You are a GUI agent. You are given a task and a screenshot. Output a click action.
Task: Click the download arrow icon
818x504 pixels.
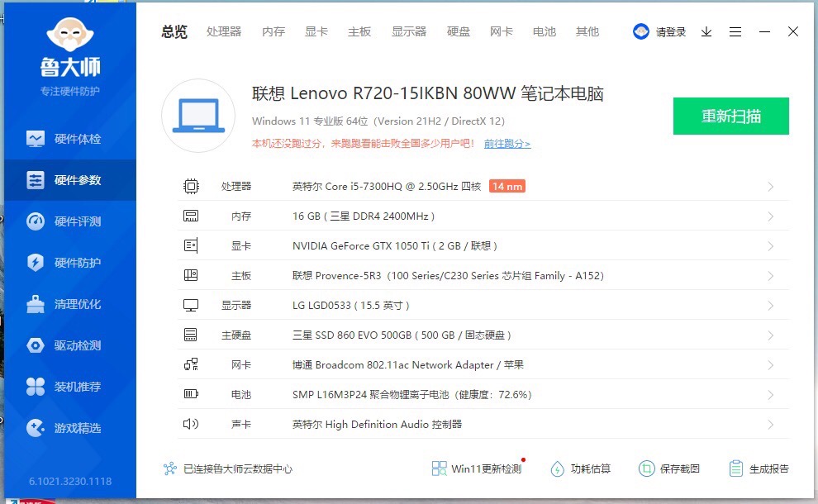pyautogui.click(x=706, y=32)
